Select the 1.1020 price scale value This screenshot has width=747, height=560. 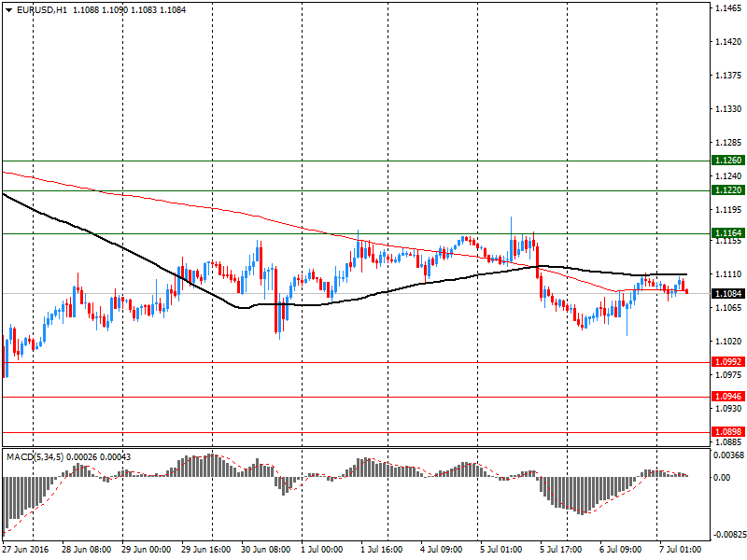pyautogui.click(x=728, y=342)
